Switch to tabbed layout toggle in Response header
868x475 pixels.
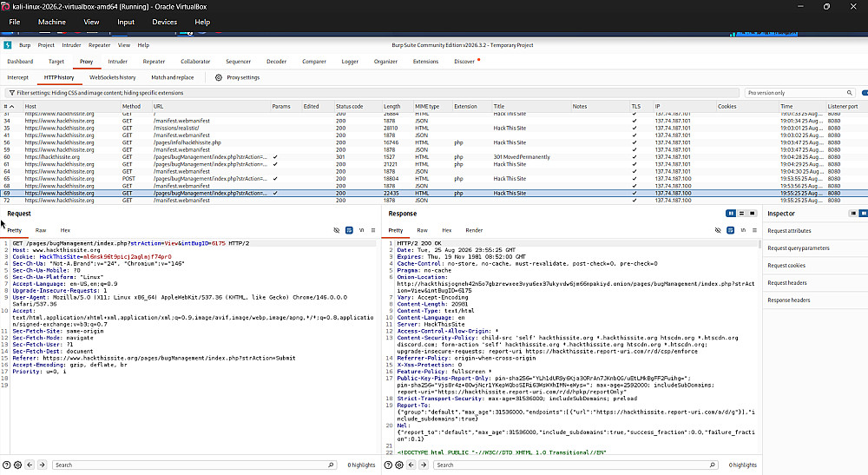pos(752,214)
